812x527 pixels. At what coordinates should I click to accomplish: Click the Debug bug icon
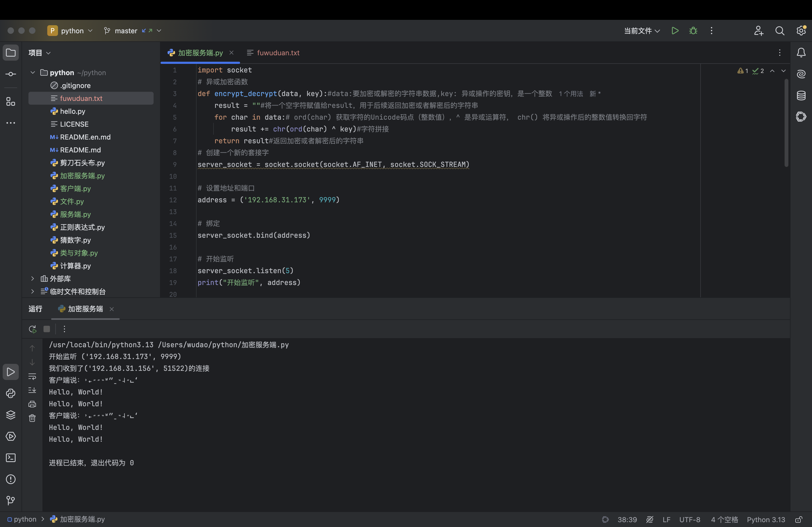693,31
